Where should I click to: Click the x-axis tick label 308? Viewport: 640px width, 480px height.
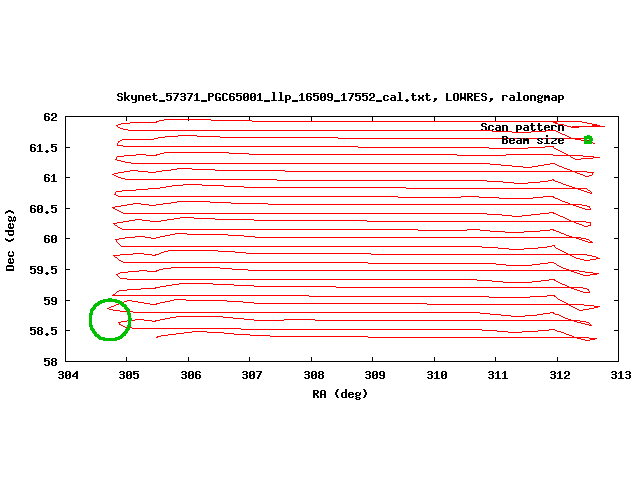[313, 375]
